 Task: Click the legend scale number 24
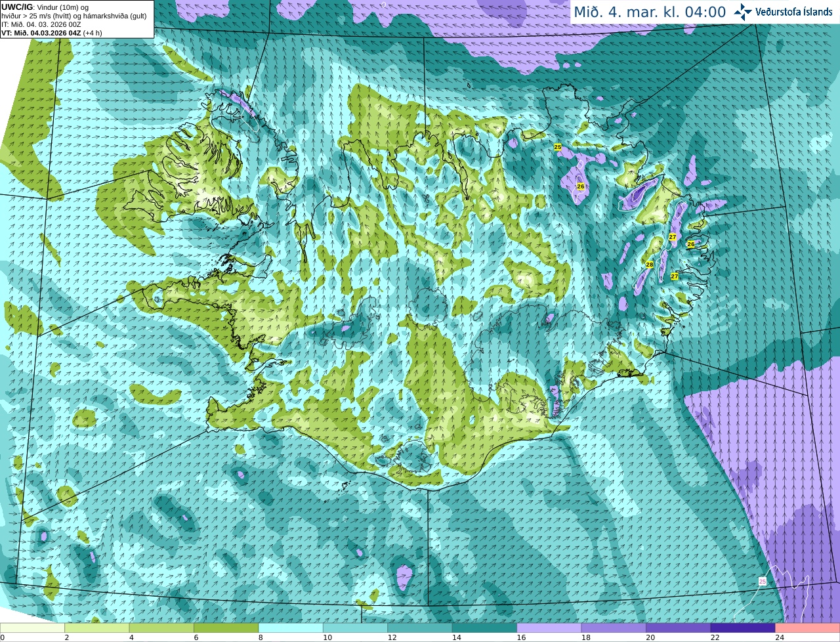[x=779, y=637]
